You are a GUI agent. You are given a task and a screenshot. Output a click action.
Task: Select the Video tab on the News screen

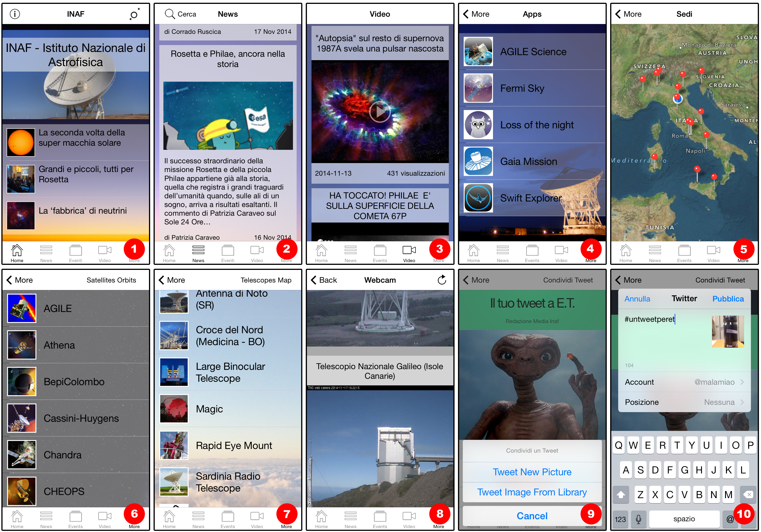(257, 253)
